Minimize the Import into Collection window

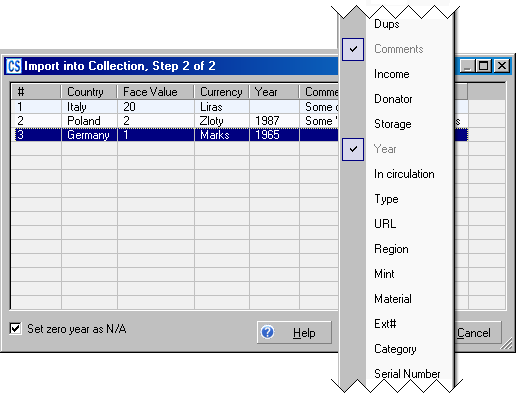click(x=467, y=66)
